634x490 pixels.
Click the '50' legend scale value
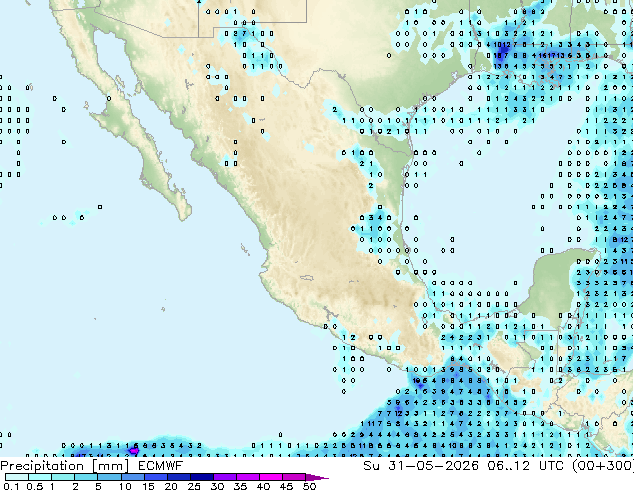tap(310, 486)
